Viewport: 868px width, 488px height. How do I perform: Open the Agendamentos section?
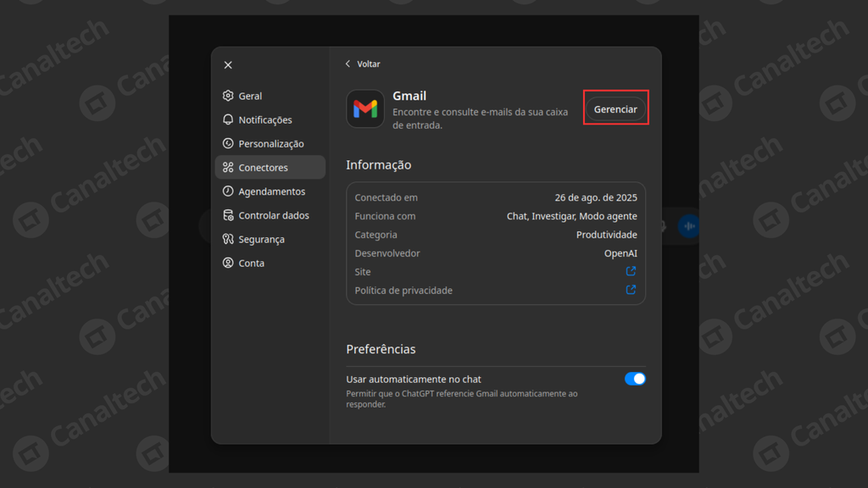[x=270, y=191]
